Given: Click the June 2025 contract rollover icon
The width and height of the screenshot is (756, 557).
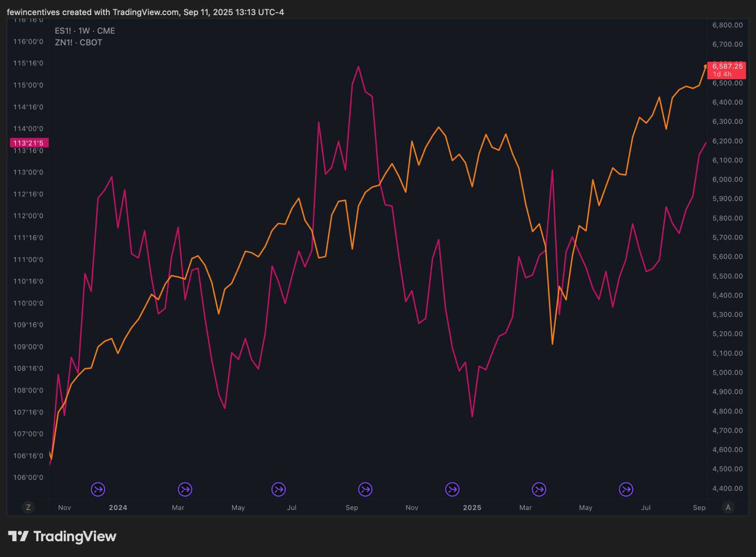Looking at the screenshot, I should (626, 489).
